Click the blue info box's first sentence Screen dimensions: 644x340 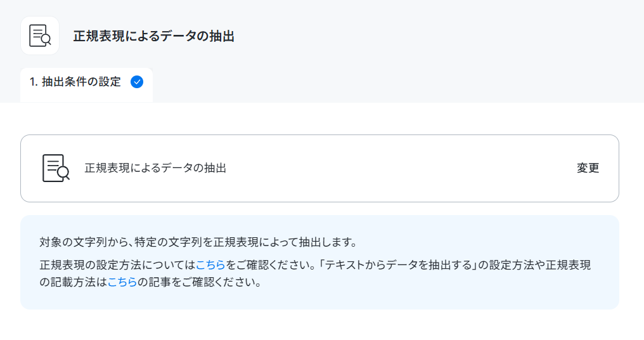point(198,242)
